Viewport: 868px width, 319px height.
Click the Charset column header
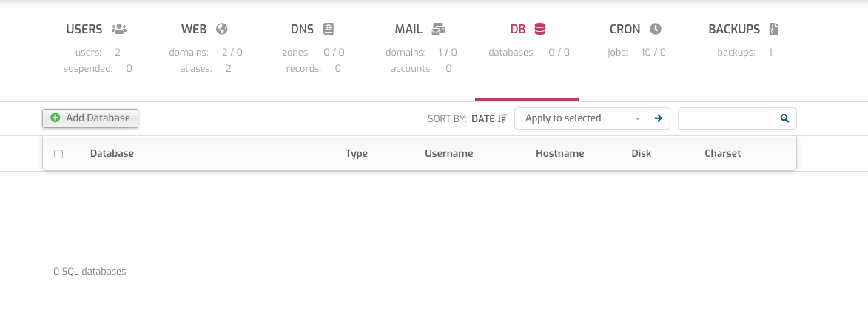(x=722, y=153)
